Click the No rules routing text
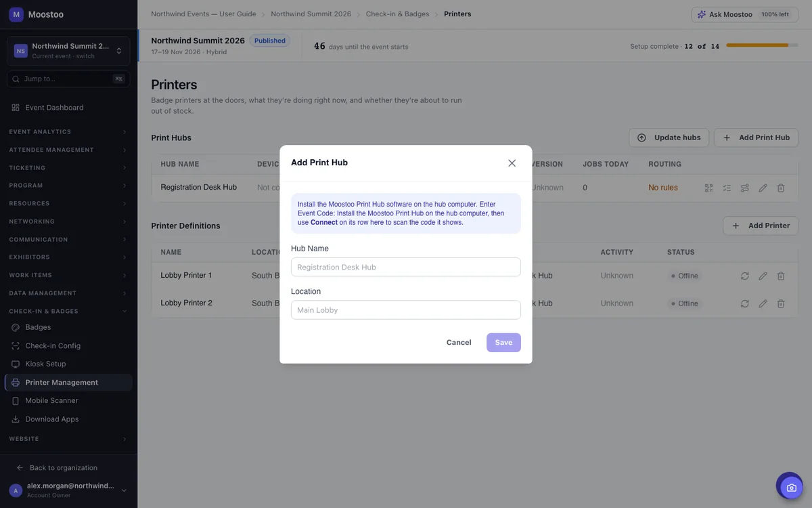 [x=663, y=188]
